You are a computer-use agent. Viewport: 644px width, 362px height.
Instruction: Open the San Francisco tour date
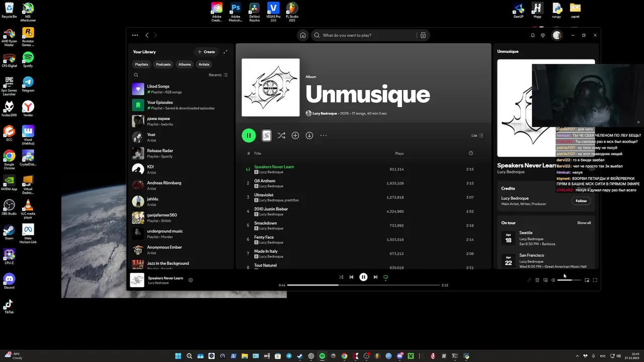tap(546, 260)
